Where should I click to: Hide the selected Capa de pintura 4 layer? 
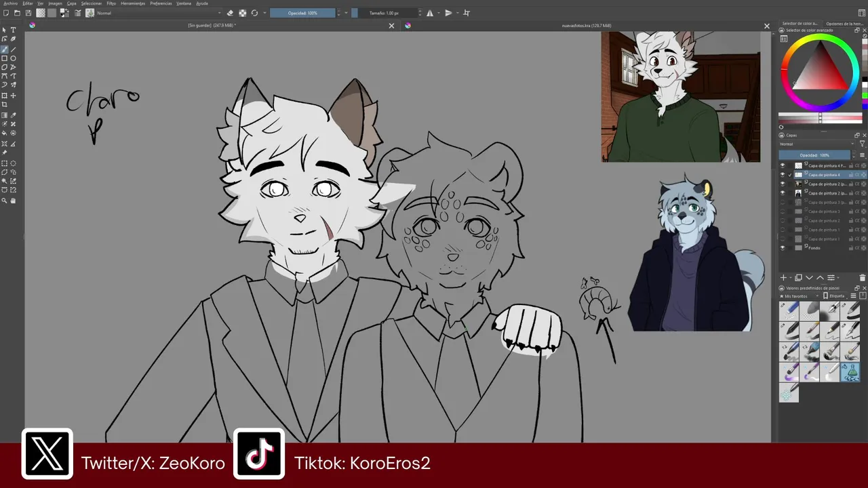[782, 175]
